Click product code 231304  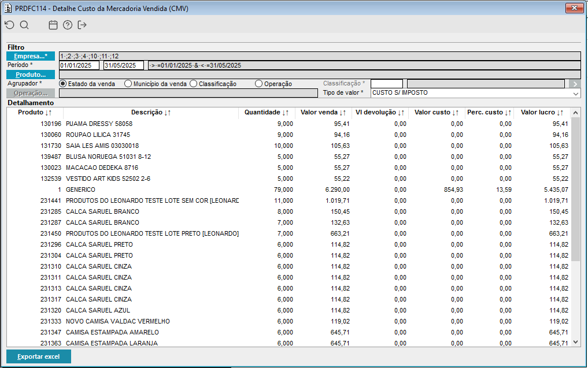[x=51, y=255]
